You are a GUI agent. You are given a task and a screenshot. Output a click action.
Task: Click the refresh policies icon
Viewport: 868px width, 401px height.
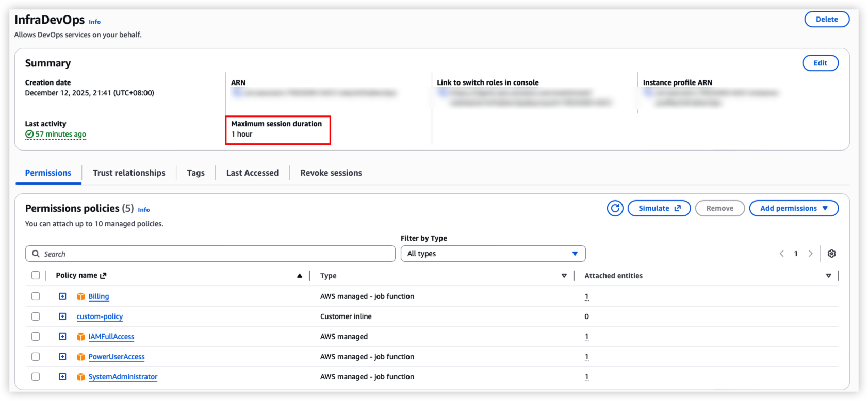point(615,208)
